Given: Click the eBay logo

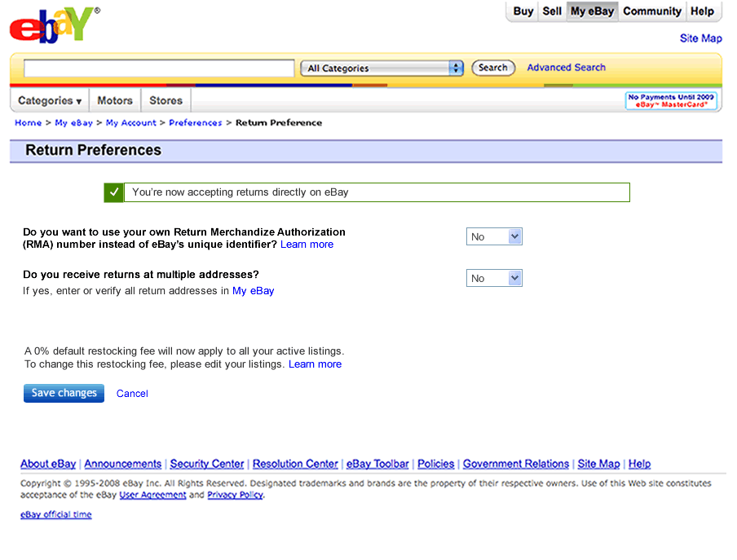Looking at the screenshot, I should click(x=55, y=25).
